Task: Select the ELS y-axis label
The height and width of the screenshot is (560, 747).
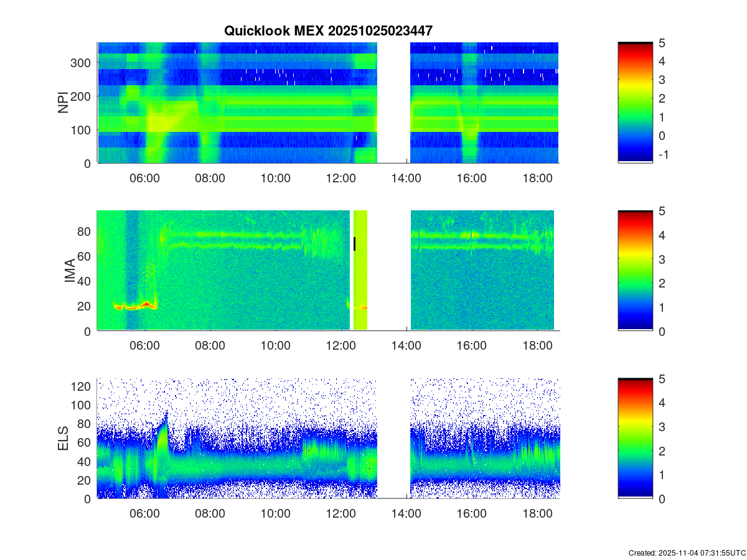Action: 63,439
